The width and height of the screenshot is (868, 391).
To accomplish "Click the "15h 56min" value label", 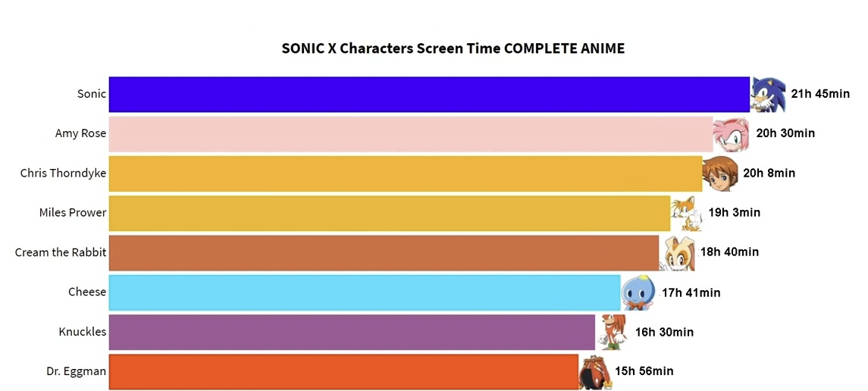I will click(x=644, y=371).
